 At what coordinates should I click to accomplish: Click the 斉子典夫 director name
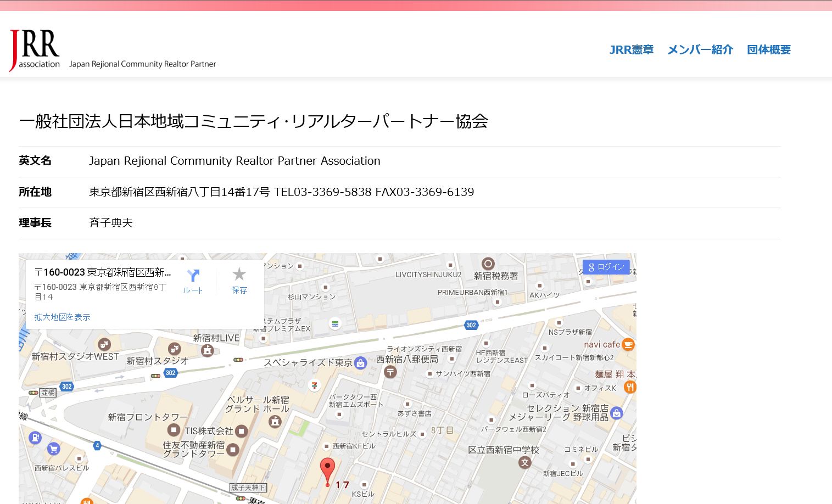pos(111,223)
